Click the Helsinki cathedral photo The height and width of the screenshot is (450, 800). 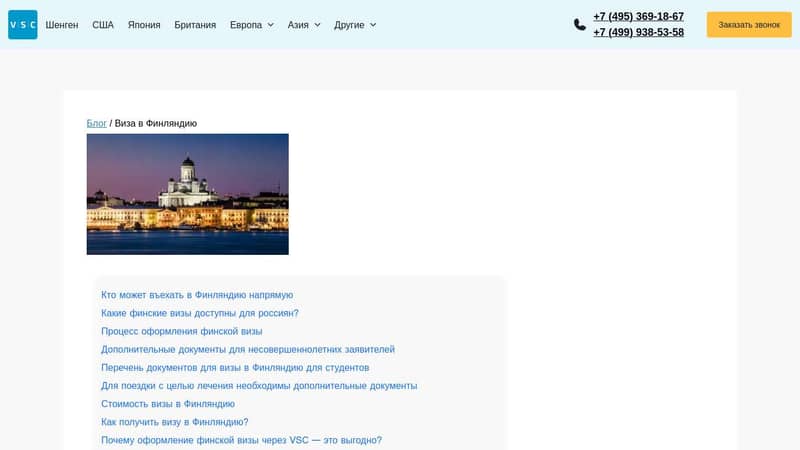click(188, 194)
